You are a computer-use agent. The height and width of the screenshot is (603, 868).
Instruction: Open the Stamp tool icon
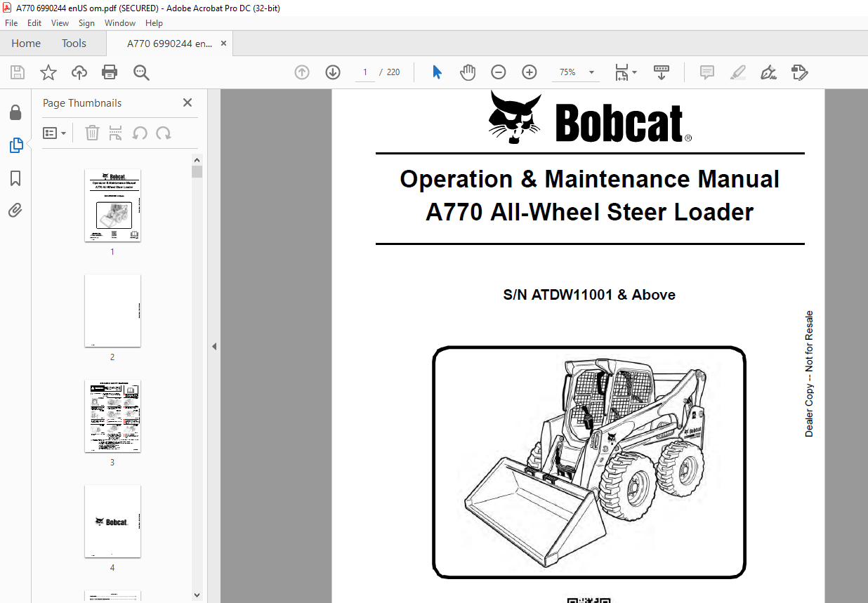point(799,72)
